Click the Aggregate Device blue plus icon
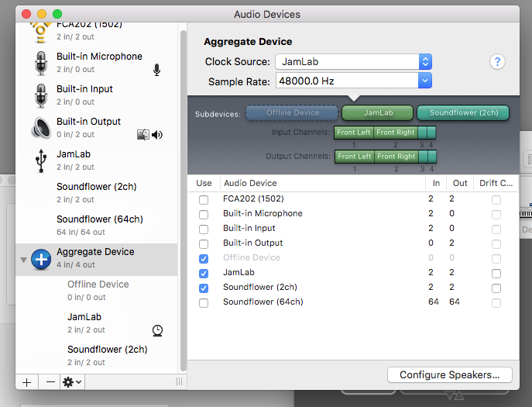The width and height of the screenshot is (532, 407). (x=41, y=260)
